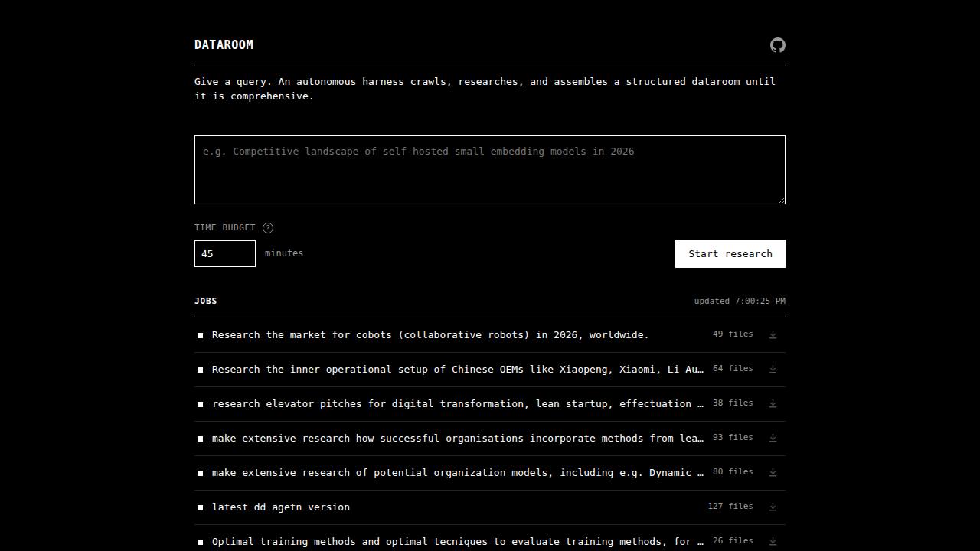Download the cobots market research files
This screenshot has width=980, height=551.
(x=773, y=334)
